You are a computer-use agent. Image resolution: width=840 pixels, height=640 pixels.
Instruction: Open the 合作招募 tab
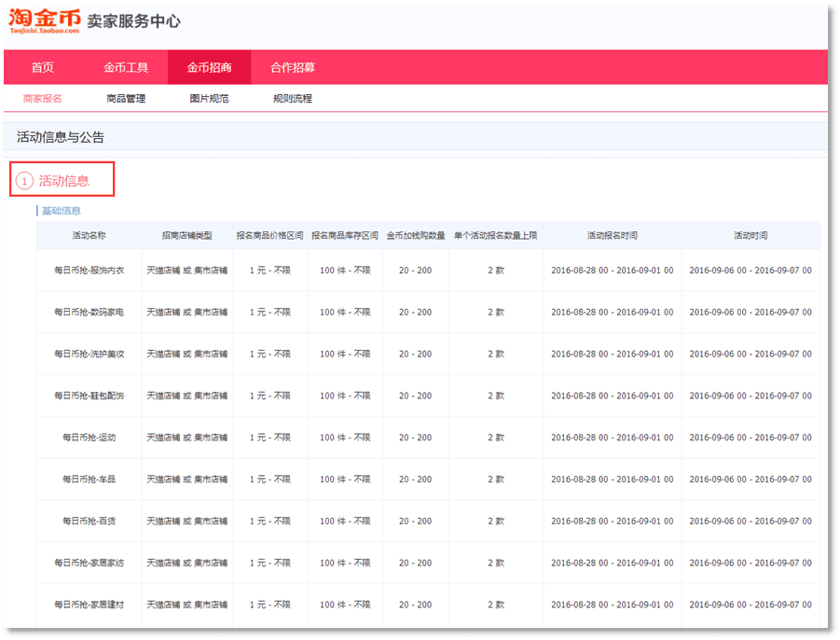(x=295, y=66)
